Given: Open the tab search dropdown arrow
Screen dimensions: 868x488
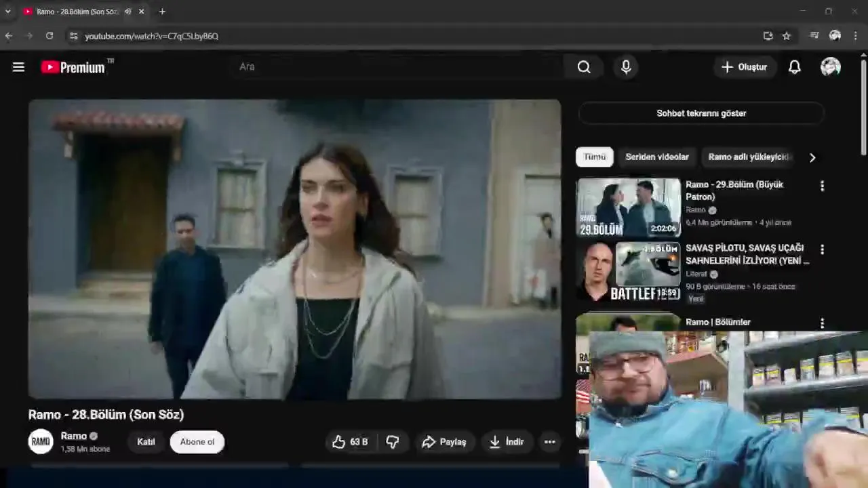Looking at the screenshot, I should [x=7, y=12].
